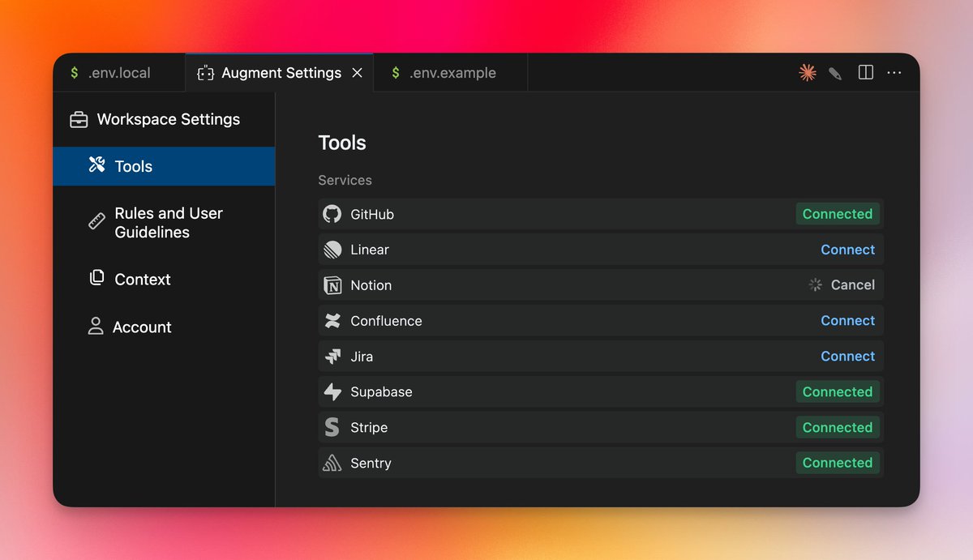
Task: Switch to the .env.example tab
Action: point(452,73)
